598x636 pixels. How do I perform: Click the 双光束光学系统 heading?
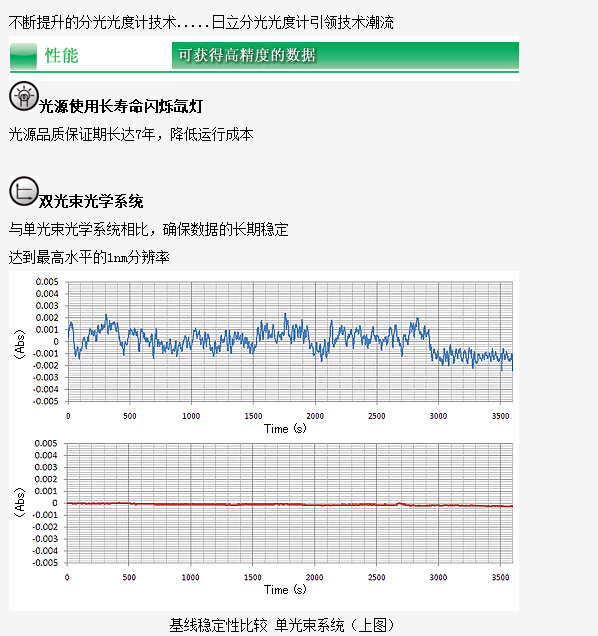coord(91,202)
